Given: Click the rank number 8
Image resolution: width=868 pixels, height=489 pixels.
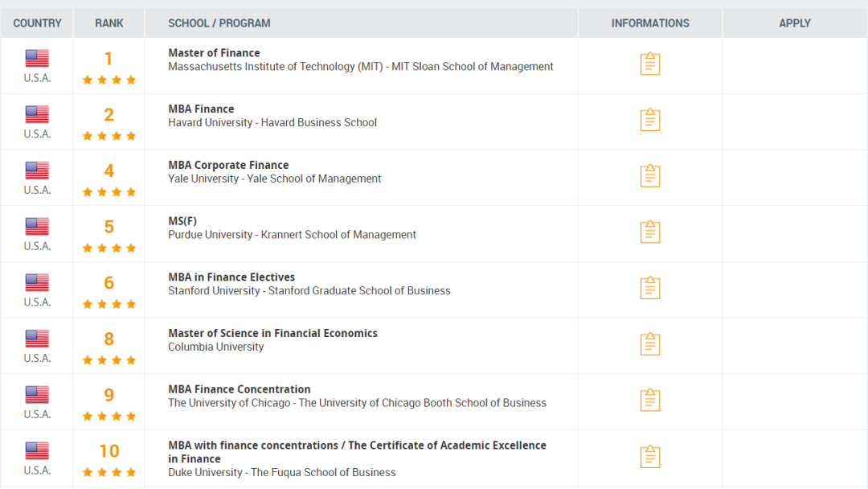Looking at the screenshot, I should point(109,339).
